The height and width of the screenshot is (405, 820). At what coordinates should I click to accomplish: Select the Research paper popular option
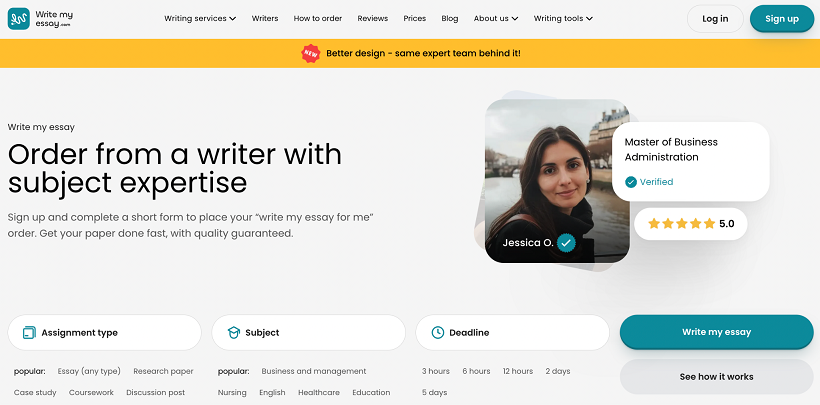[x=163, y=371]
